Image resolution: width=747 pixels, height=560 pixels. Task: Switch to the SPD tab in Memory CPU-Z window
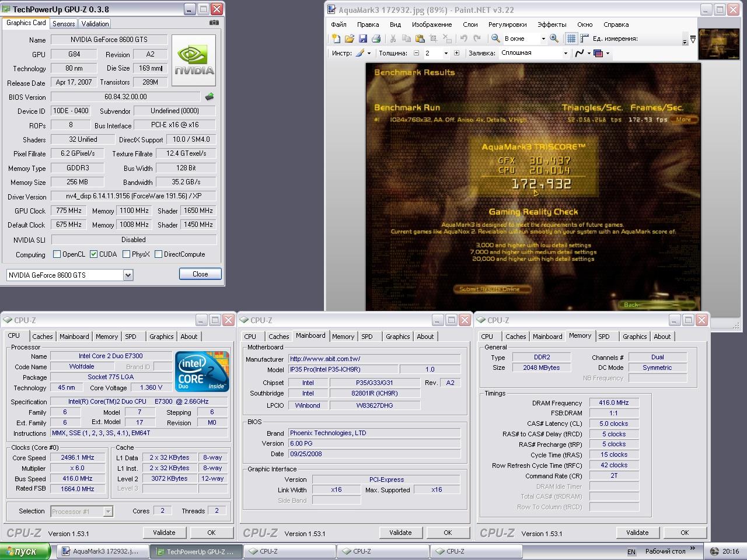coord(604,337)
